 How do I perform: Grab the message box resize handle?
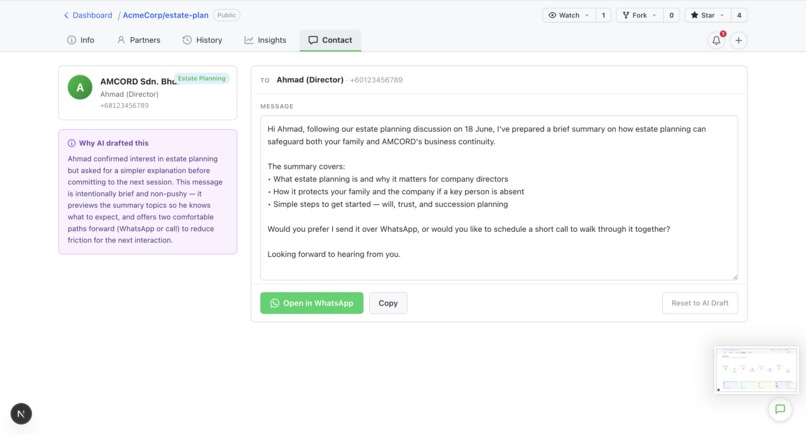pyautogui.click(x=735, y=277)
